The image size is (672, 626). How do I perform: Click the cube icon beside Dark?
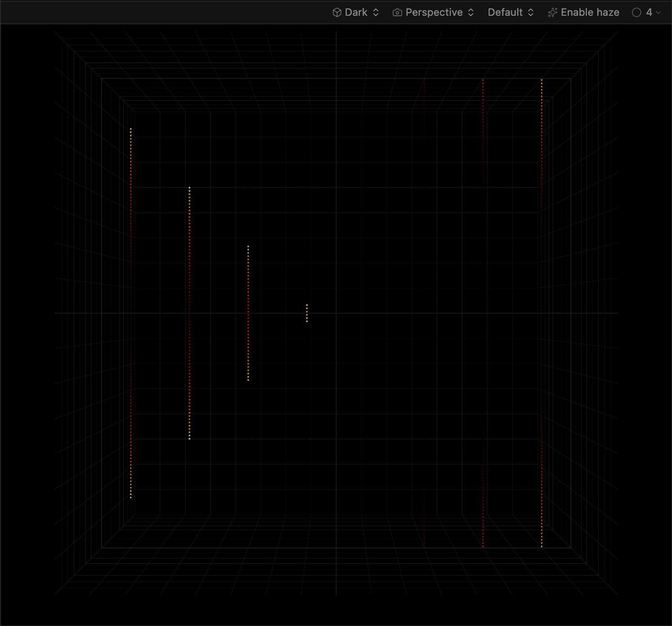(x=337, y=12)
